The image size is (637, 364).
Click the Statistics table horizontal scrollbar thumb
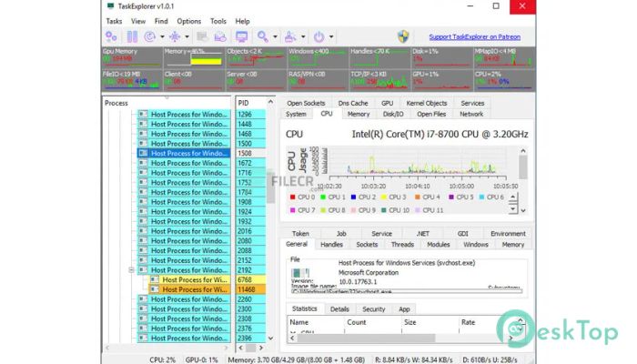coord(366,338)
